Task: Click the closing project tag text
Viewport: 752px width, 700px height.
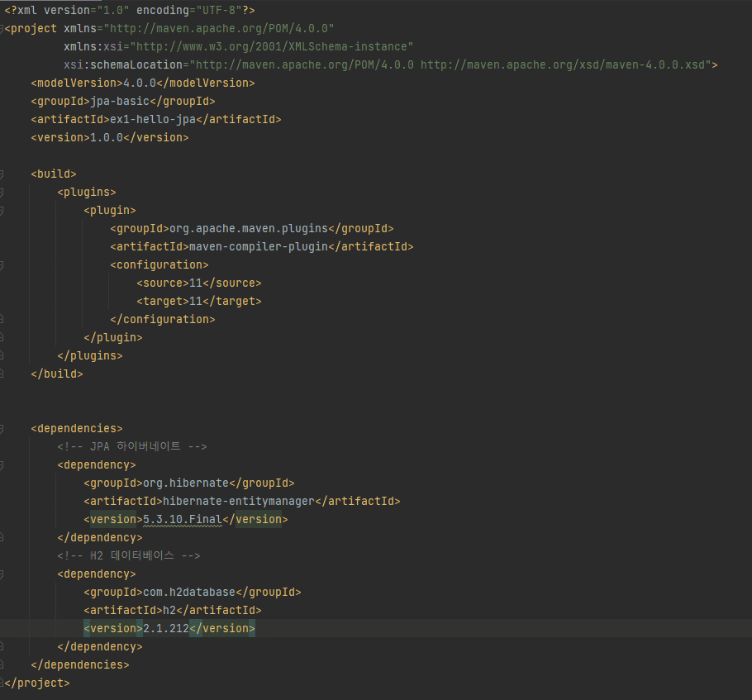Action: coord(37,683)
